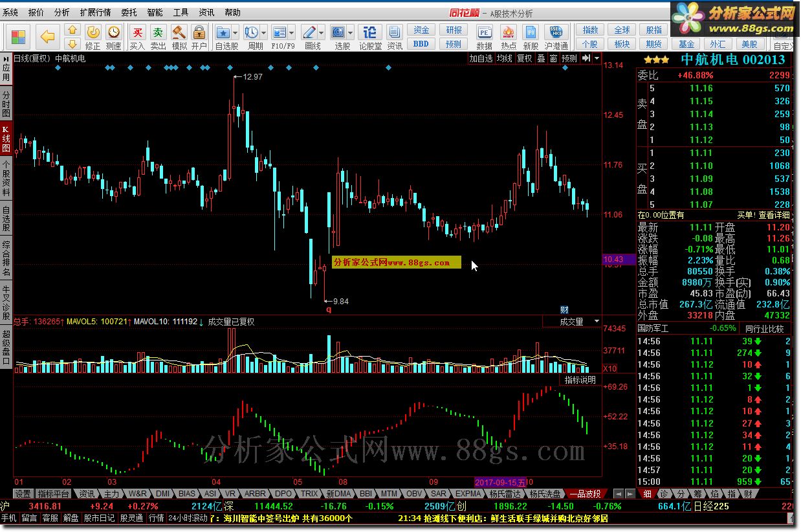Click the 研报 button

454,30
